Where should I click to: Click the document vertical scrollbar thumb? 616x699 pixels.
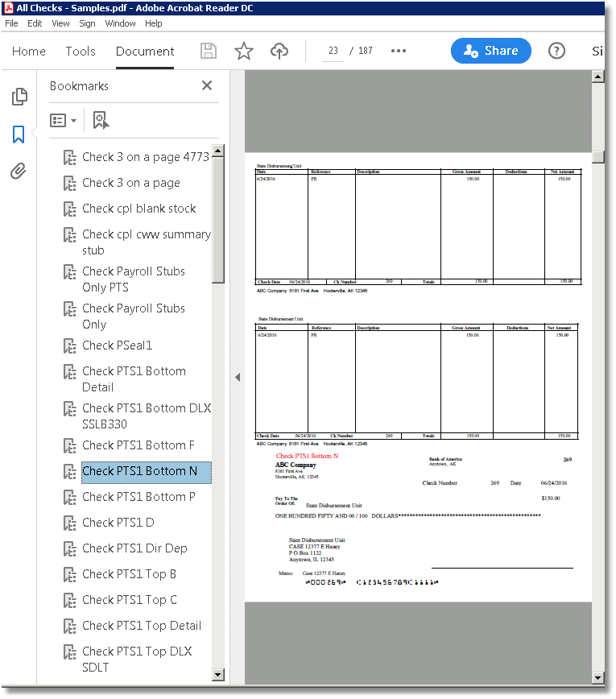point(597,157)
